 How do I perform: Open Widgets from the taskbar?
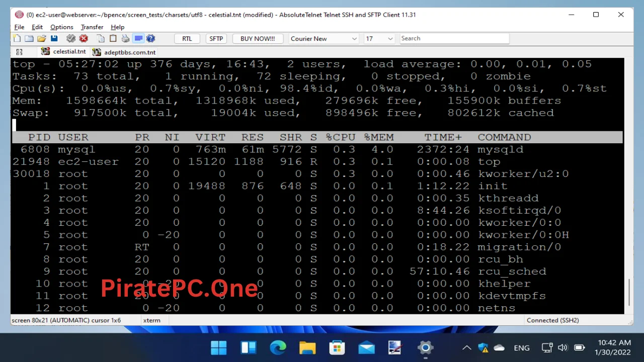click(248, 347)
